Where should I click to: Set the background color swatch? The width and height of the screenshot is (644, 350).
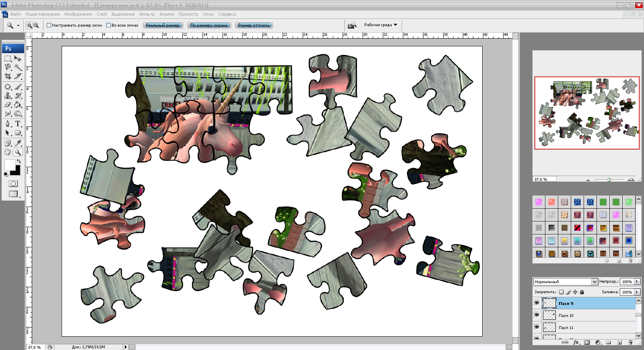pos(17,172)
